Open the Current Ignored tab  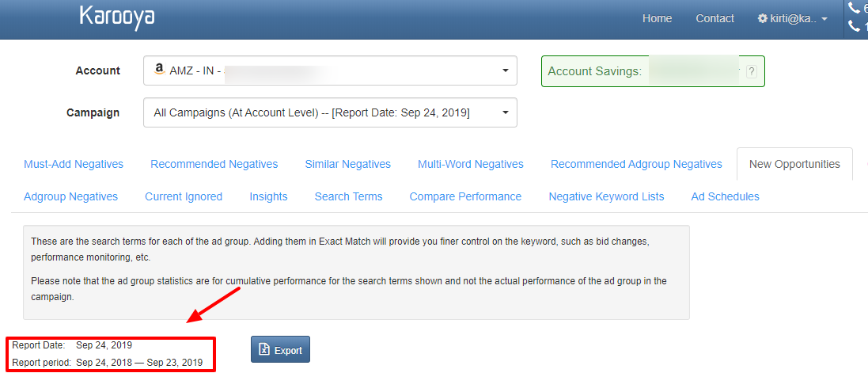coord(184,196)
